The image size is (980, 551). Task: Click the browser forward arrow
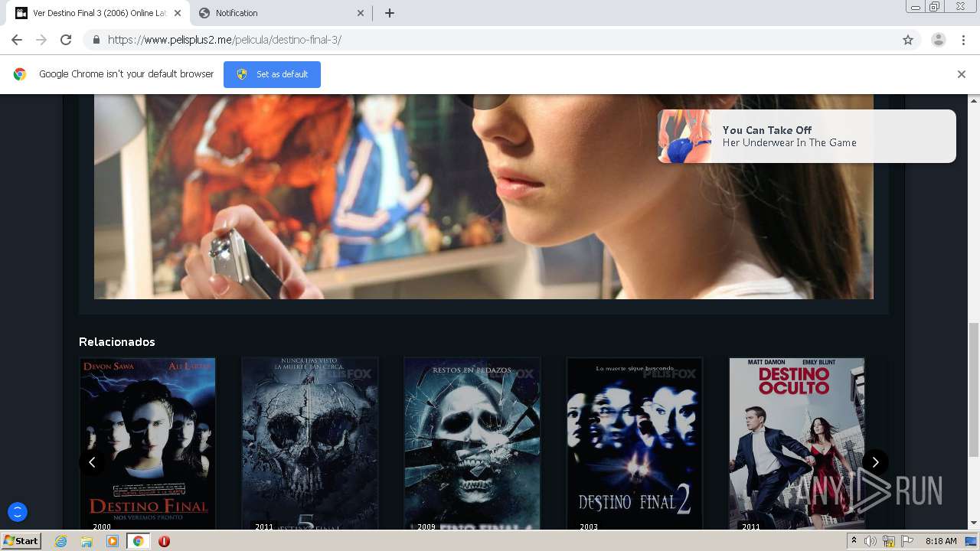click(x=41, y=40)
